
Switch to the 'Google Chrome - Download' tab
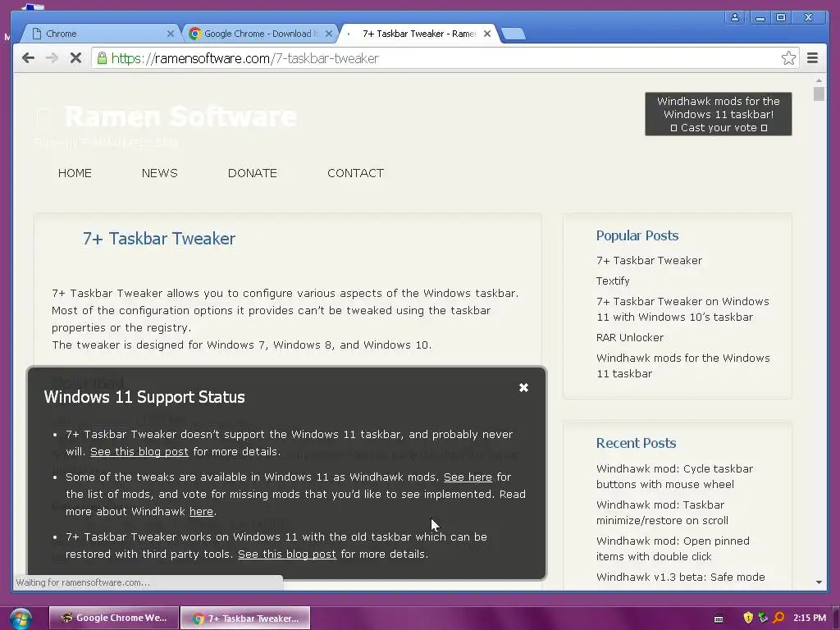click(260, 34)
